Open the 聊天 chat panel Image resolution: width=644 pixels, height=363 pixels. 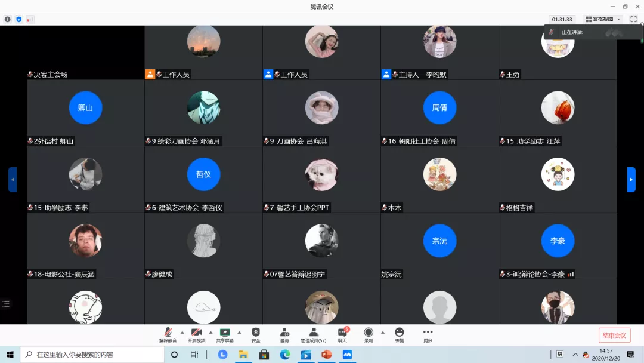click(x=342, y=334)
